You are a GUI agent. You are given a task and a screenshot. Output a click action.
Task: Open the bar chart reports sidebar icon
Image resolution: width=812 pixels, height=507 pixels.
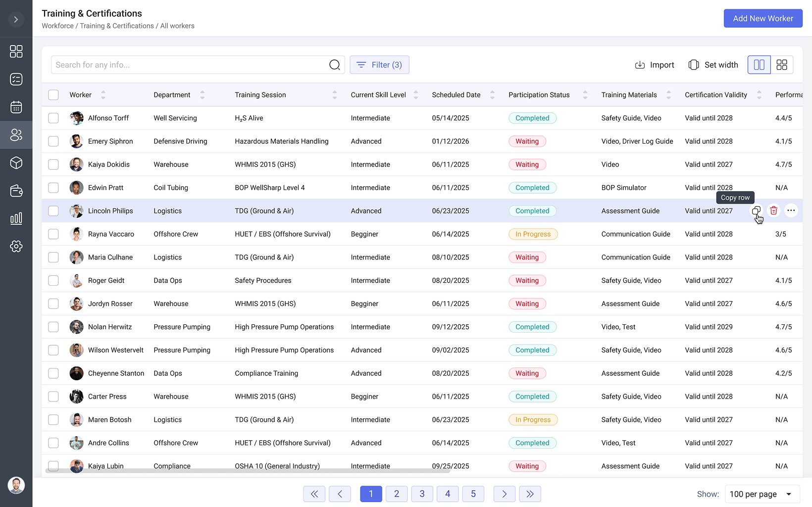tap(16, 218)
